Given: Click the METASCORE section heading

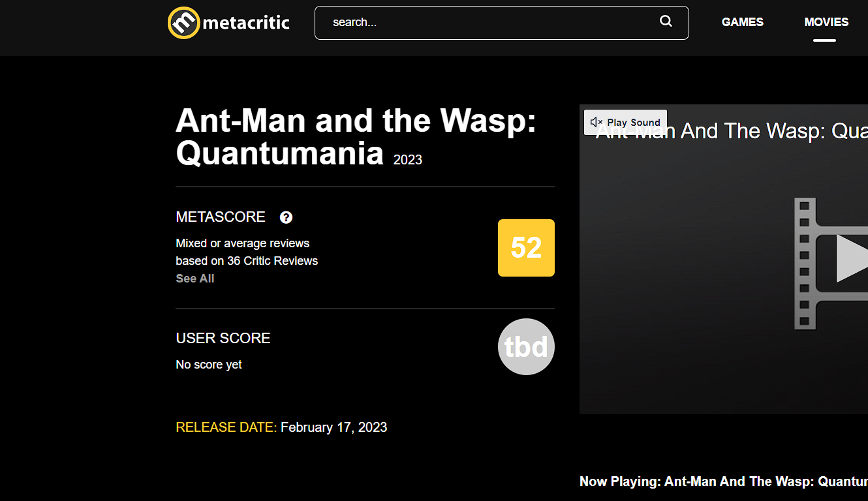Looking at the screenshot, I should [221, 217].
